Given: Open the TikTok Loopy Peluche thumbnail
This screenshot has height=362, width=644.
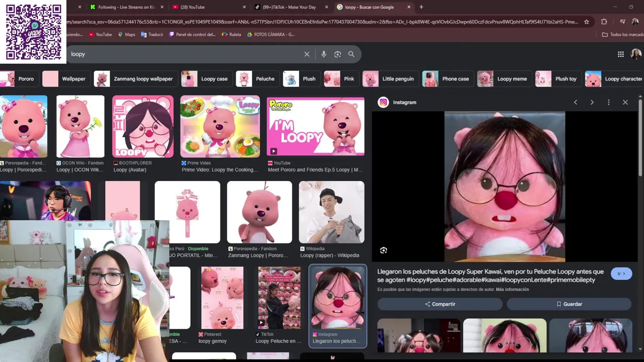Looking at the screenshot, I should (x=279, y=298).
